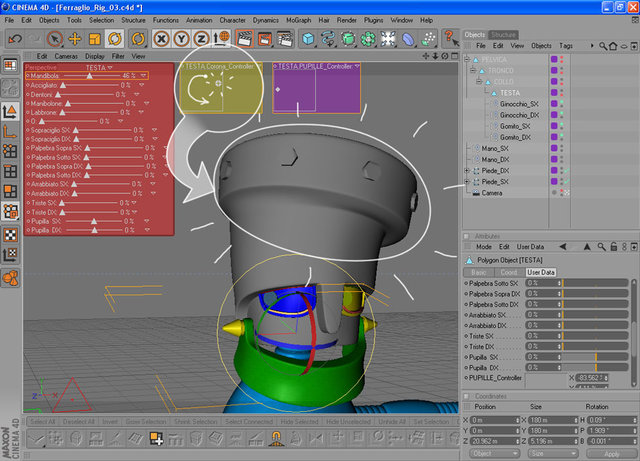
Task: Collapse the PELVICA tree item
Action: tap(467, 60)
